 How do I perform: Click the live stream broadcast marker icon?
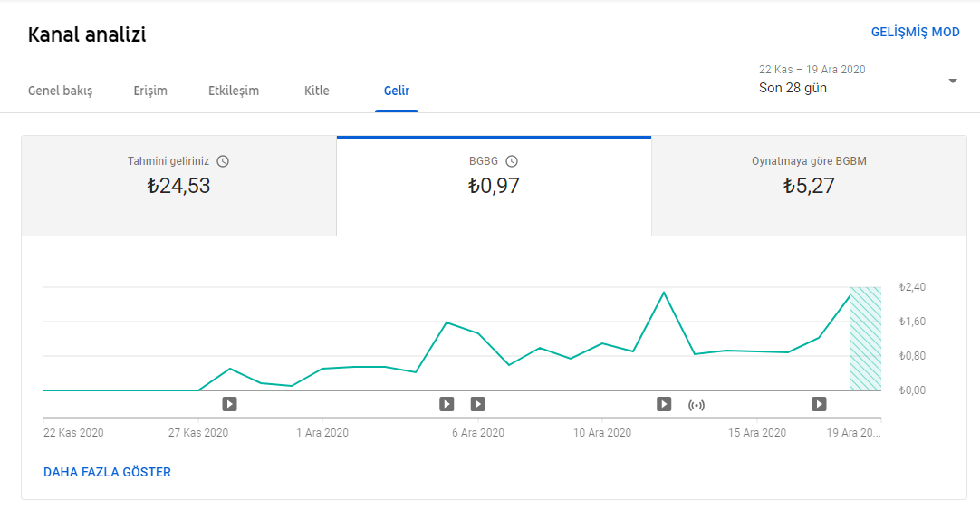coord(697,405)
